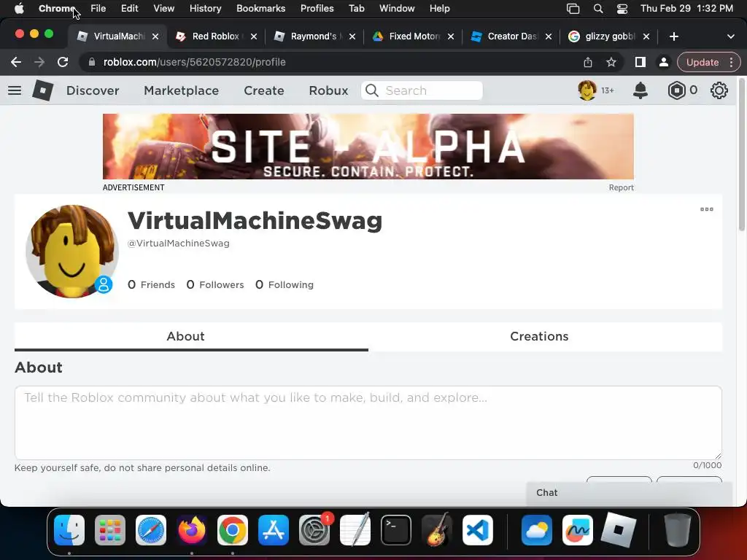Select the About profile tab
Viewport: 747px width, 560px height.
pos(191,337)
